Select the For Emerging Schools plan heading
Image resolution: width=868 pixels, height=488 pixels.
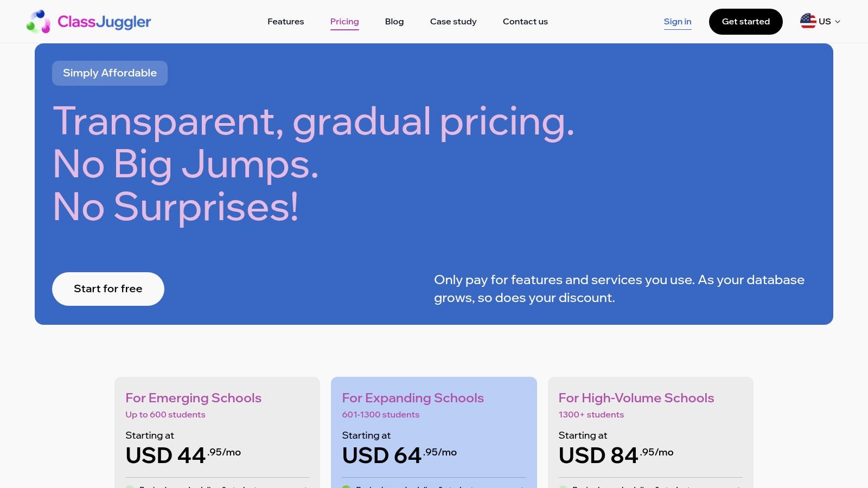pyautogui.click(x=193, y=398)
